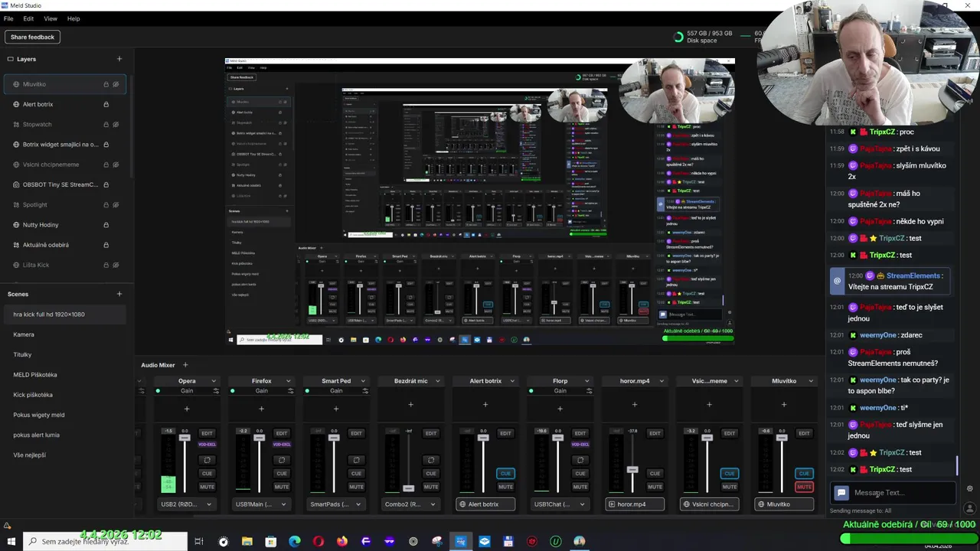Launch Opera from the taskbar
This screenshot has width=980, height=551.
[x=318, y=541]
